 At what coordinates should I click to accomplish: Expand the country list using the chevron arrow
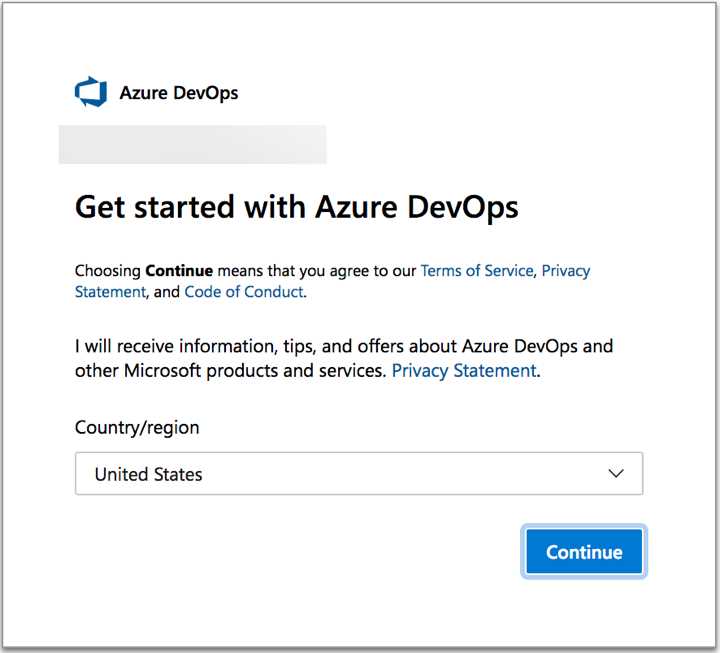tap(616, 473)
